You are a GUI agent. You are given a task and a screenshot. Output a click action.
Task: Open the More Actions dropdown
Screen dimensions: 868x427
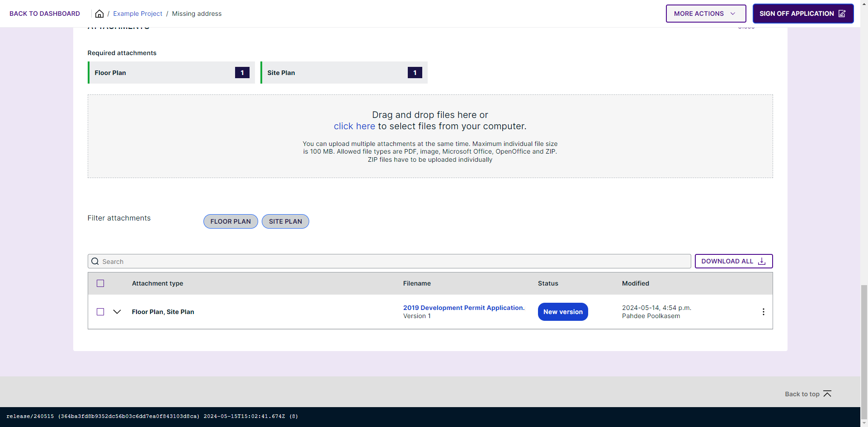[x=706, y=14]
